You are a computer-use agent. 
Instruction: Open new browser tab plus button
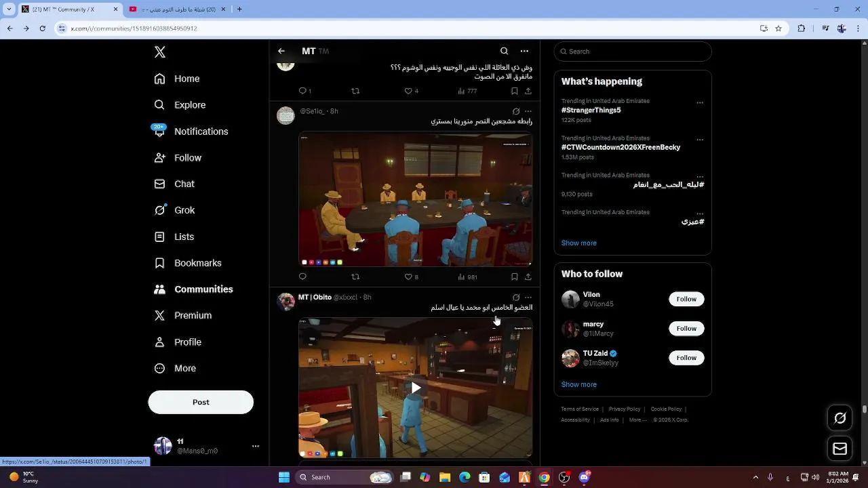coord(239,9)
